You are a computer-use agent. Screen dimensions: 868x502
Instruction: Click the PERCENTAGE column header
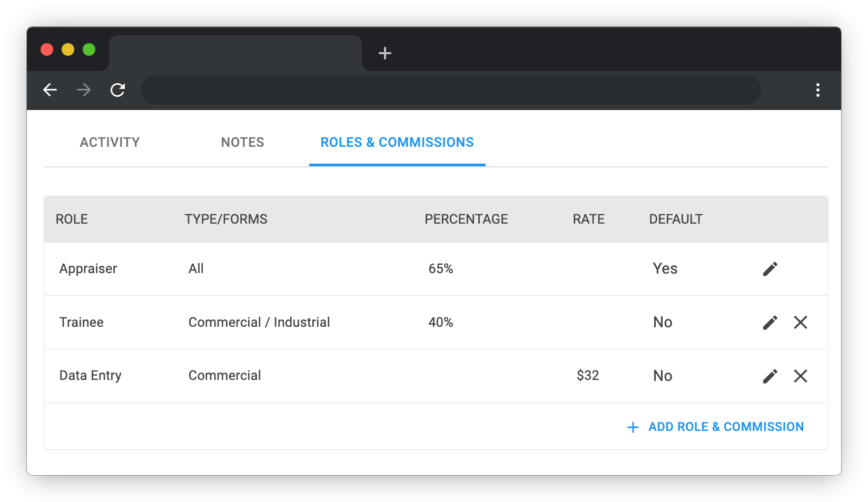point(466,219)
